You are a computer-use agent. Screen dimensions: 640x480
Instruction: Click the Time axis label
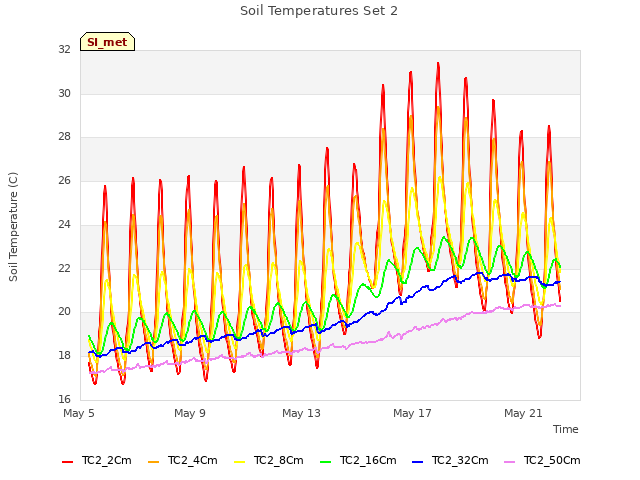[x=566, y=429]
